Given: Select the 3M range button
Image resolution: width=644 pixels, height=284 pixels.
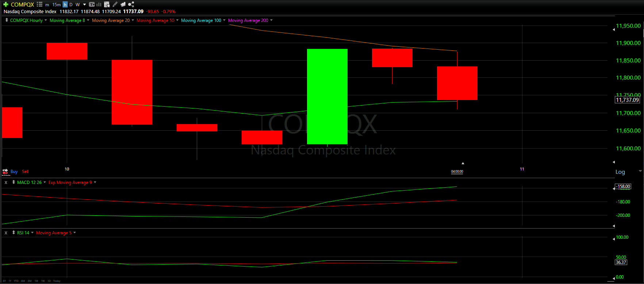Looking at the screenshot, I should tap(30, 281).
